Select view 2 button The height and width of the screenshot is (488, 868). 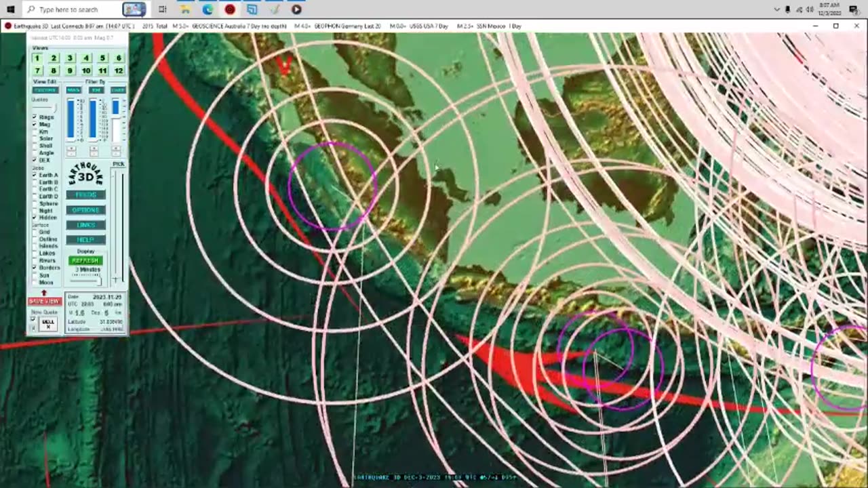54,58
